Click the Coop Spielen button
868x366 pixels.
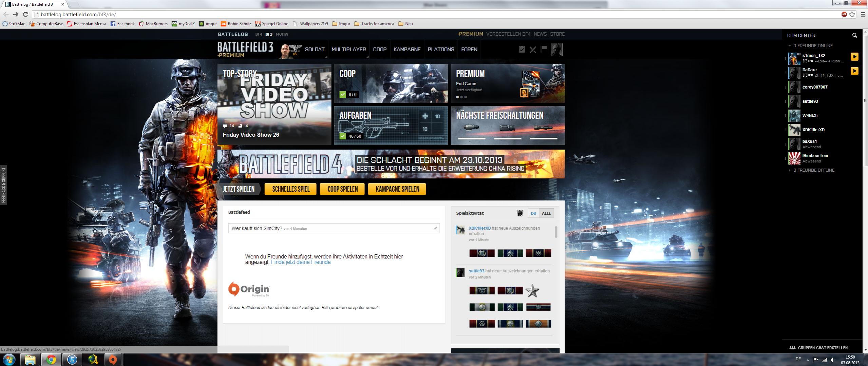click(342, 189)
